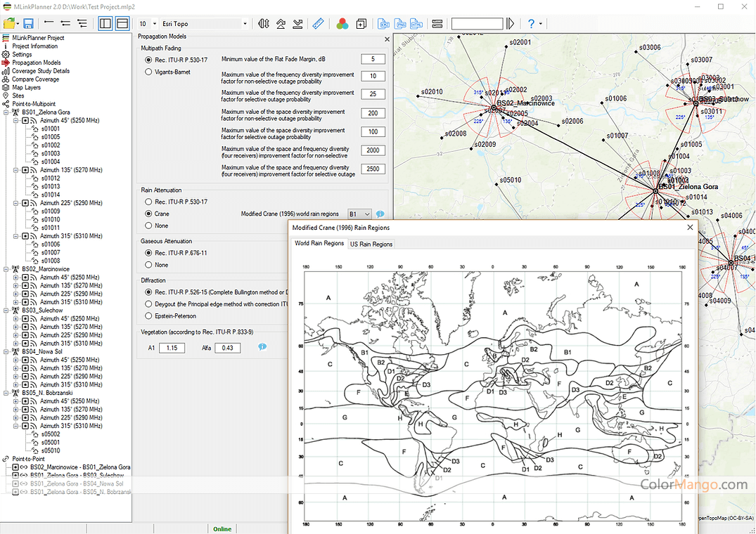This screenshot has width=756, height=534.
Task: Click the three colored circles icon
Action: pyautogui.click(x=342, y=23)
